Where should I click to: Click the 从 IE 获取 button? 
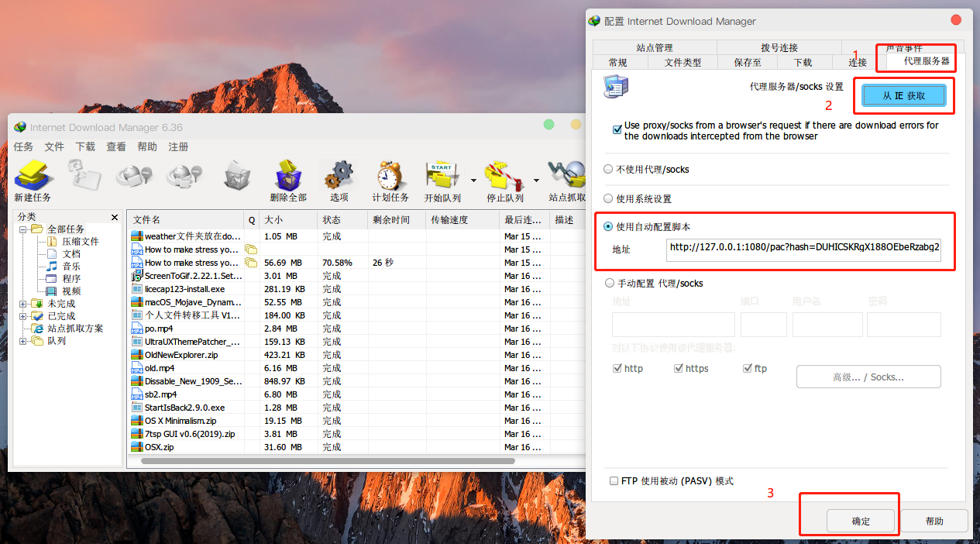[x=903, y=95]
